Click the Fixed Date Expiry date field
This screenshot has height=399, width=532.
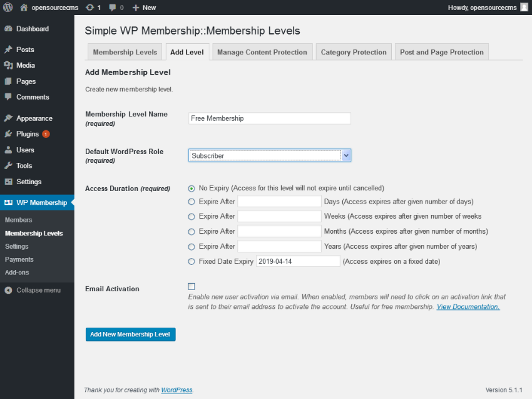click(298, 261)
